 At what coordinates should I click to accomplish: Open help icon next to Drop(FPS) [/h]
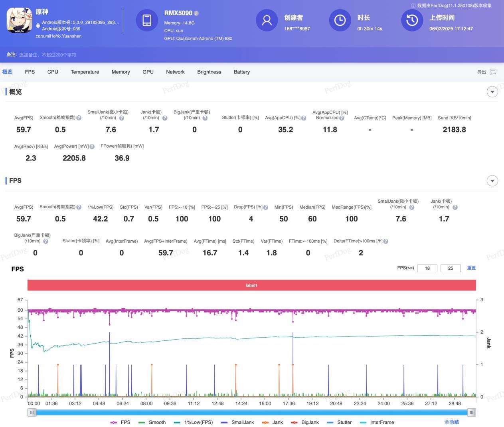[x=266, y=208]
